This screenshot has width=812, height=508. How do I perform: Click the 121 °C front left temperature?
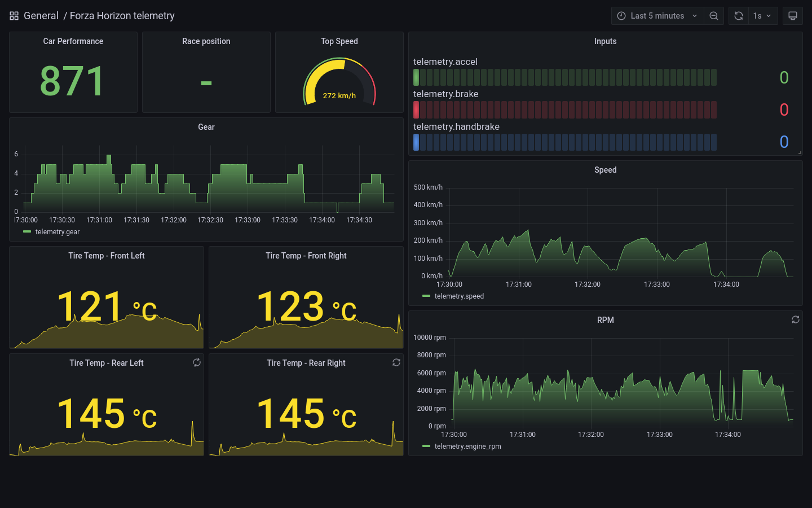(107, 306)
